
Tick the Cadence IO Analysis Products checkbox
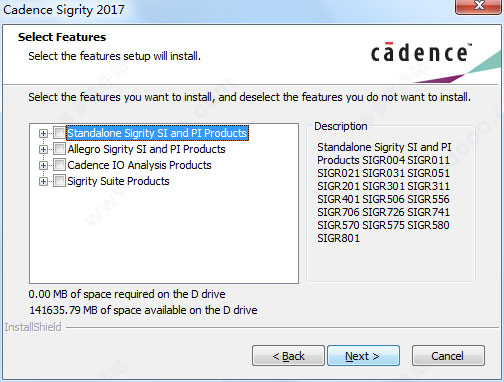(x=59, y=165)
